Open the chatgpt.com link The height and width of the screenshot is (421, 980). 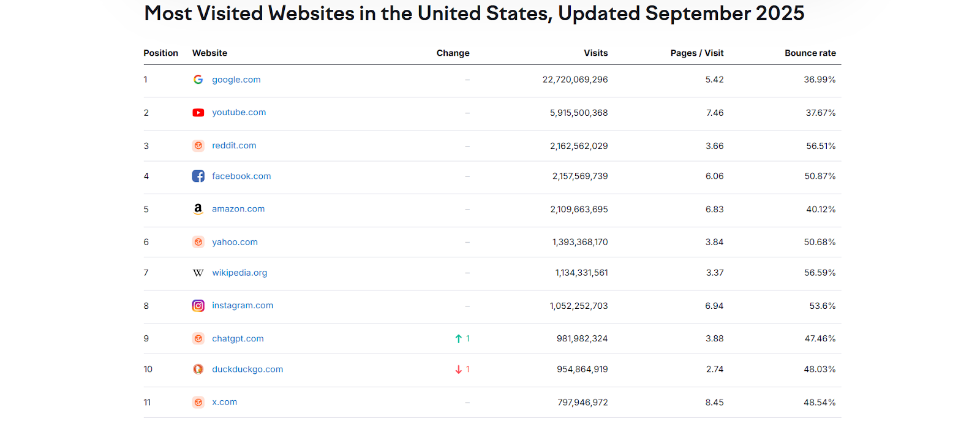pos(238,339)
